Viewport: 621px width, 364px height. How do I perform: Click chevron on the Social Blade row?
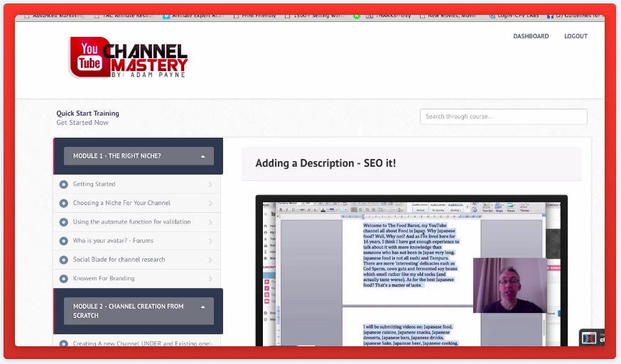(x=210, y=260)
